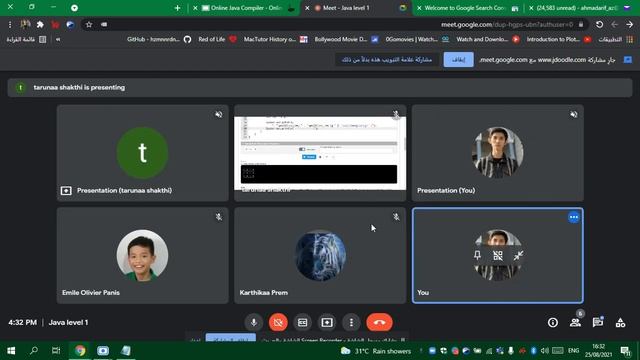This screenshot has height=360, width=640.
Task: Open chat with everyone panel
Action: tap(598, 322)
